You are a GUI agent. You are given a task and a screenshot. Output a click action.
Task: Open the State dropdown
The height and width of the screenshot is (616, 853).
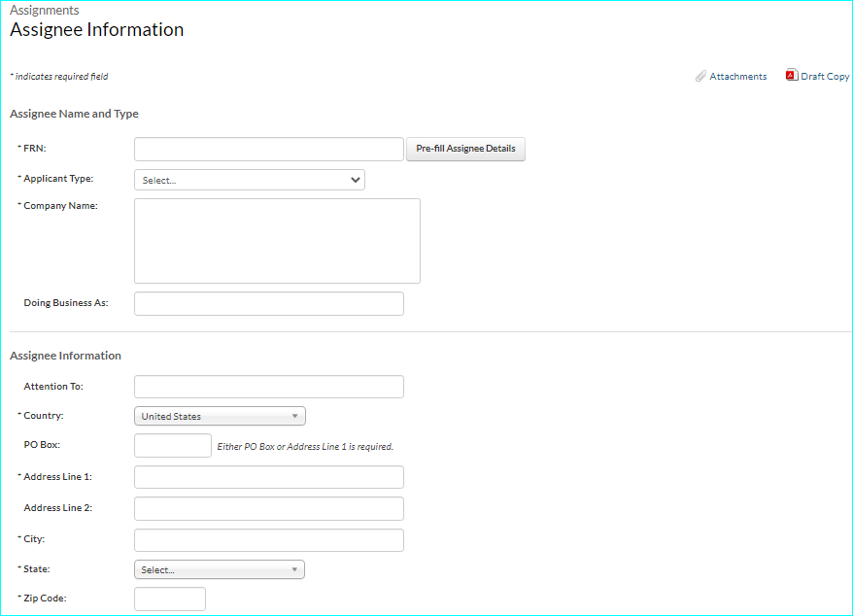[x=220, y=570]
